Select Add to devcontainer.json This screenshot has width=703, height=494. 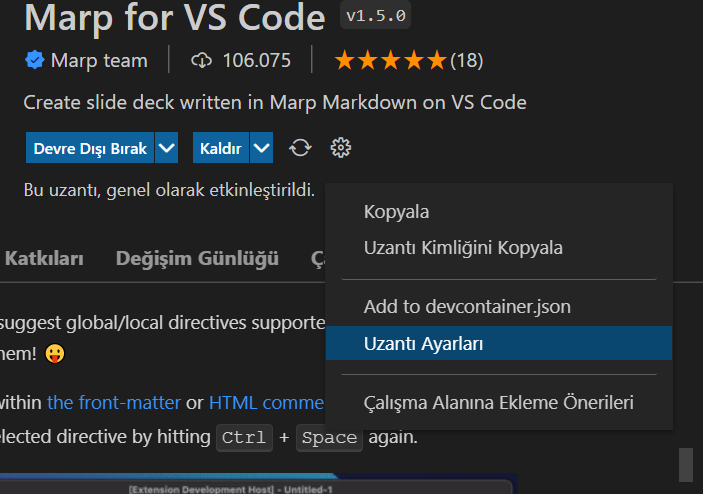[x=467, y=306]
